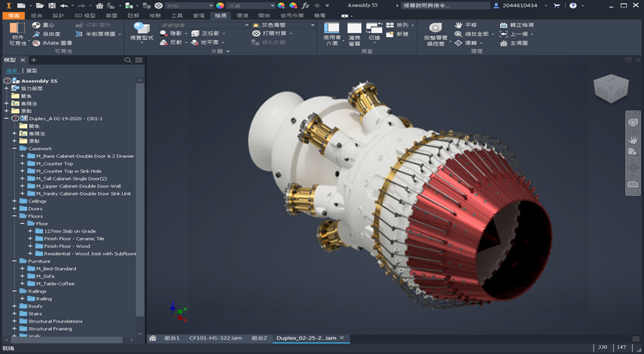Screen dimensions: 644x354
Task: Switch to the 3D 模型 ribbon tab
Action: coord(85,16)
